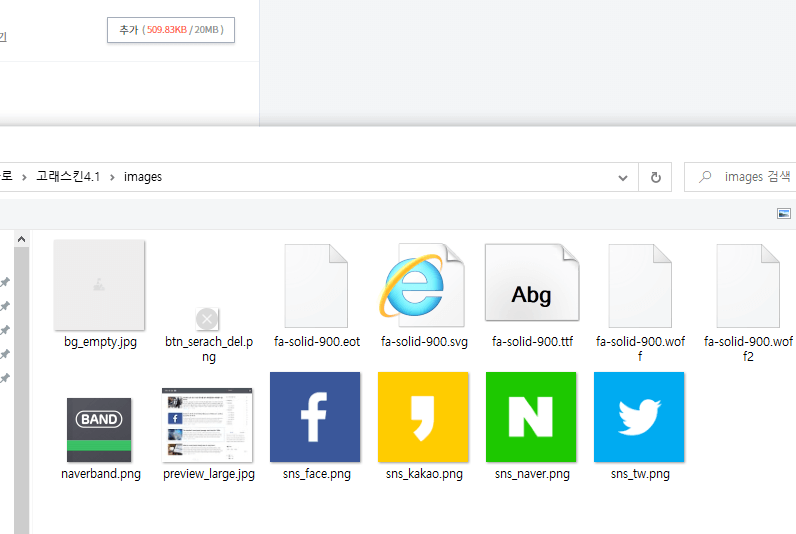796x534 pixels.
Task: Click the sidebar scroll up arrow
Action: pyautogui.click(x=21, y=239)
